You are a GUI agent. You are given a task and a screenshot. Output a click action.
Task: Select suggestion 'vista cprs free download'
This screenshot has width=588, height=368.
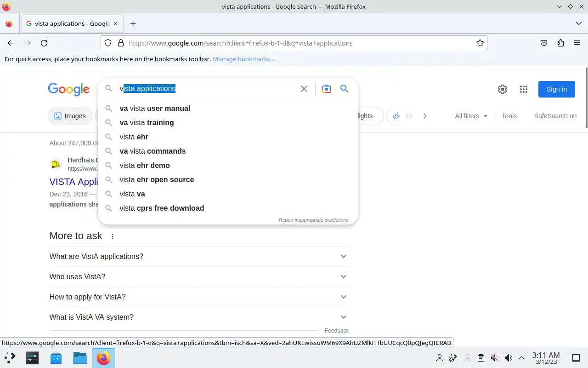(228, 208)
